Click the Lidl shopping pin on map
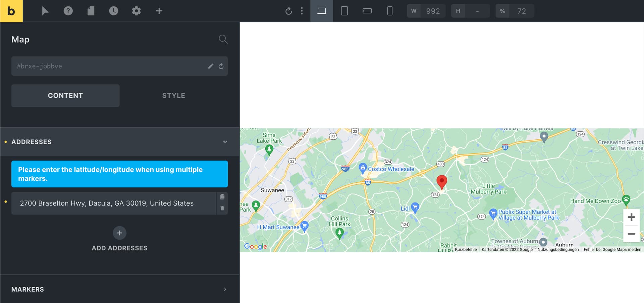Viewport: 644px width, 303px height. (415, 208)
